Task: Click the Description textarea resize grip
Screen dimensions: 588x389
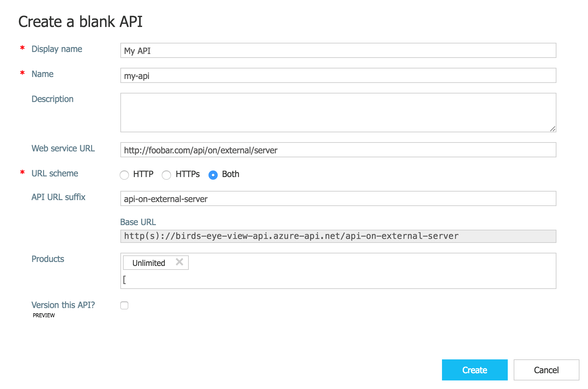Action: [552, 129]
